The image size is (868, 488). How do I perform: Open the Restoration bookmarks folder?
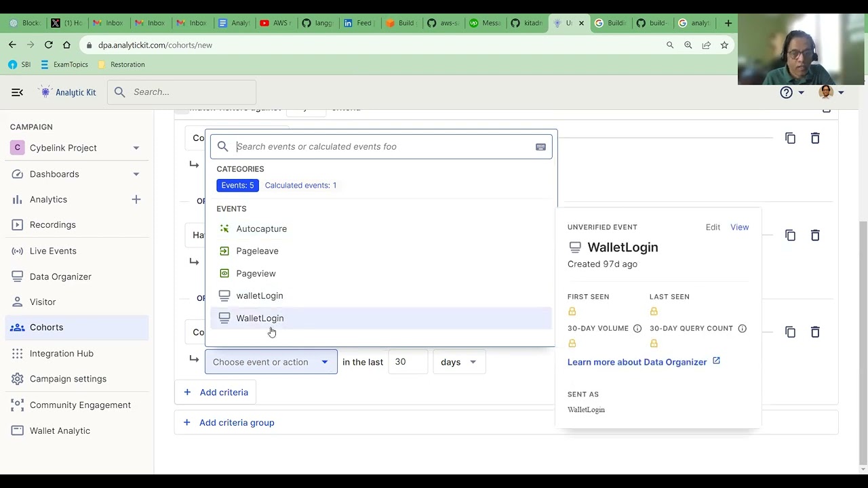pos(121,64)
